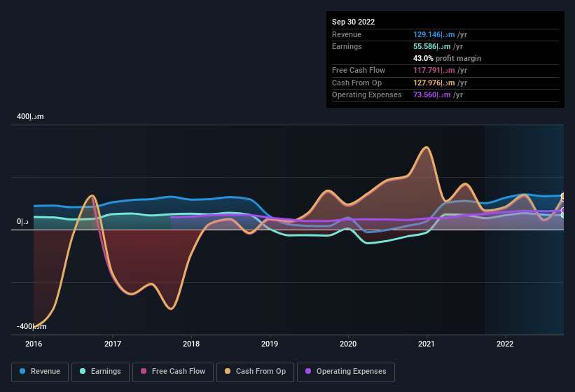Image resolution: width=575 pixels, height=392 pixels.
Task: Click the Earnings label in the tooltip
Action: point(347,46)
